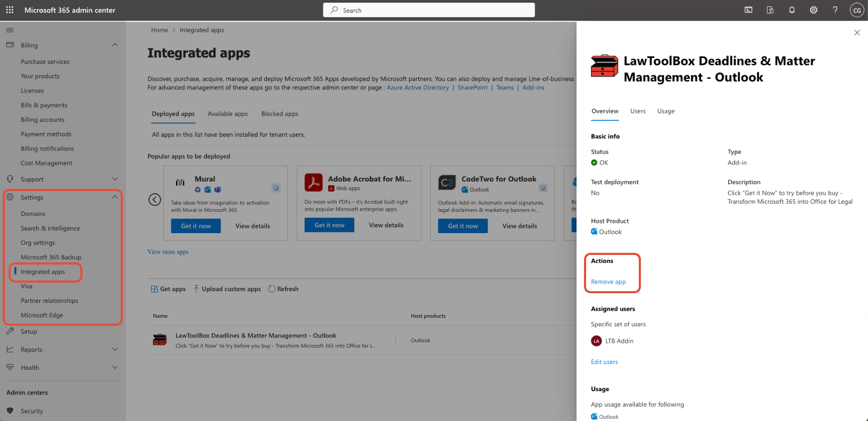Open the CG account avatar
Screen dimensions: 868x421
857,10
